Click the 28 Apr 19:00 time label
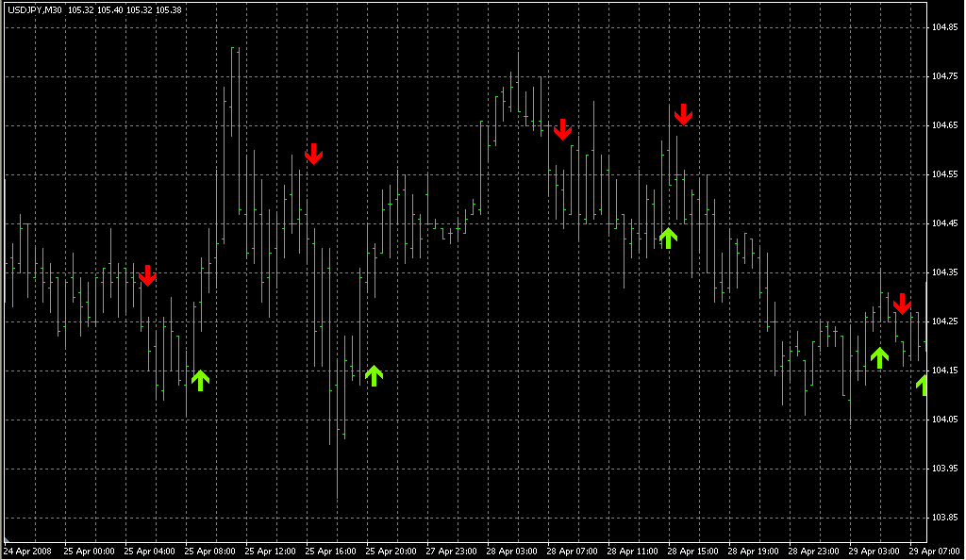This screenshot has width=966, height=560. click(x=753, y=552)
